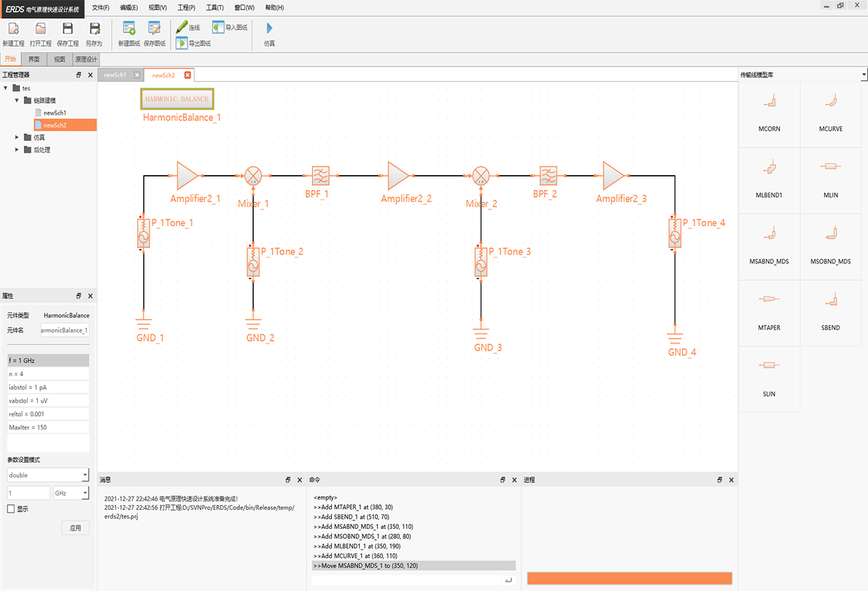Close the newSch2 tab
The image size is (868, 591).
tap(187, 75)
